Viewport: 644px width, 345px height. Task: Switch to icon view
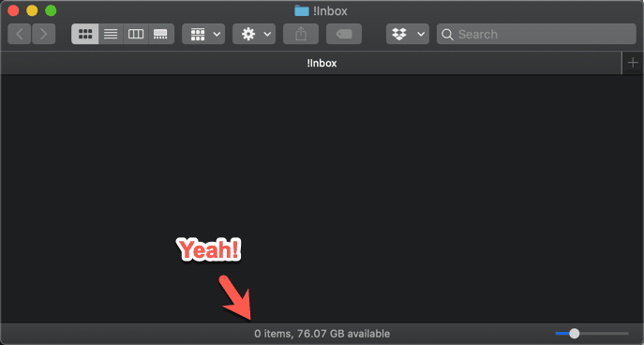pos(85,34)
